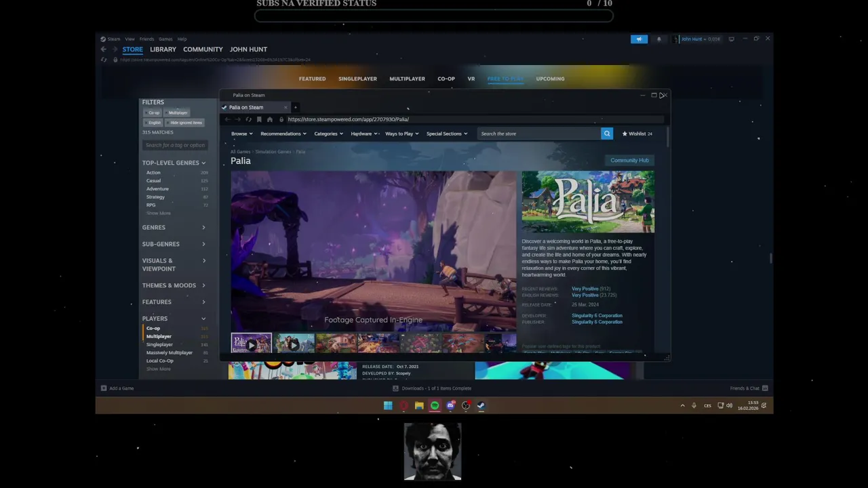Click the back arrow in Steam main window

(104, 49)
